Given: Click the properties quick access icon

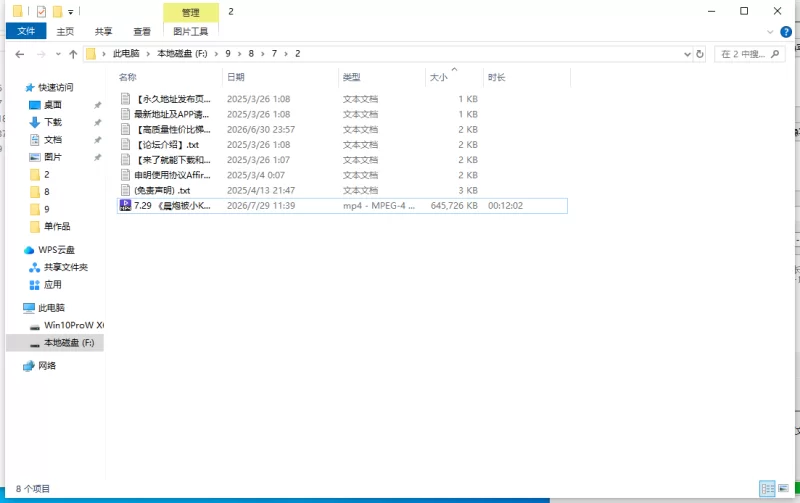Looking at the screenshot, I should click(41, 11).
